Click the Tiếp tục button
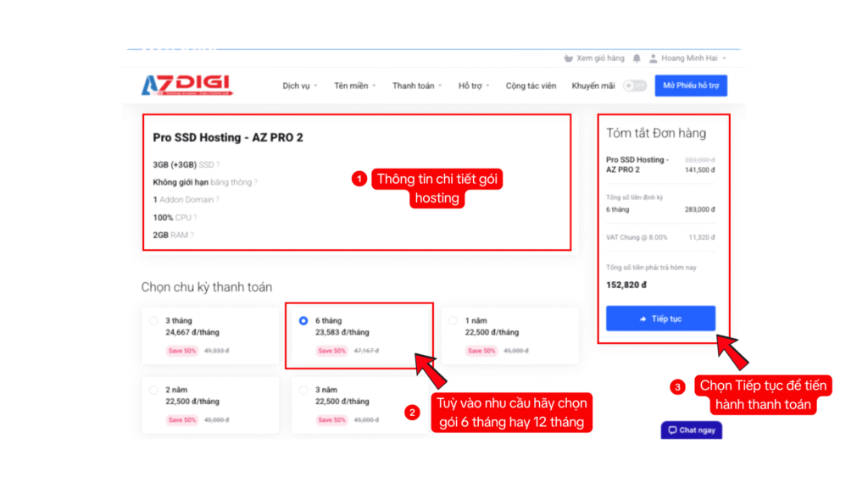 [x=660, y=319]
